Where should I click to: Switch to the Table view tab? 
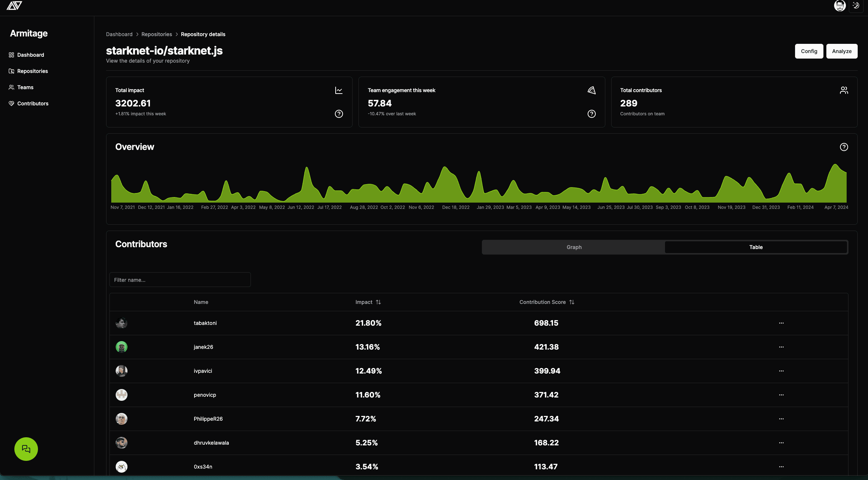[x=756, y=247]
